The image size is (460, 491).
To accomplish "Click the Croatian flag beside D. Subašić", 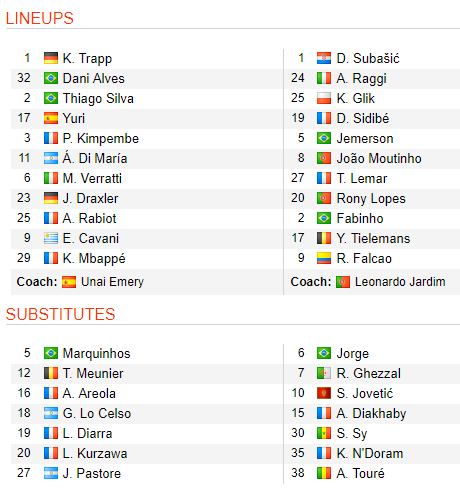I will (x=324, y=58).
